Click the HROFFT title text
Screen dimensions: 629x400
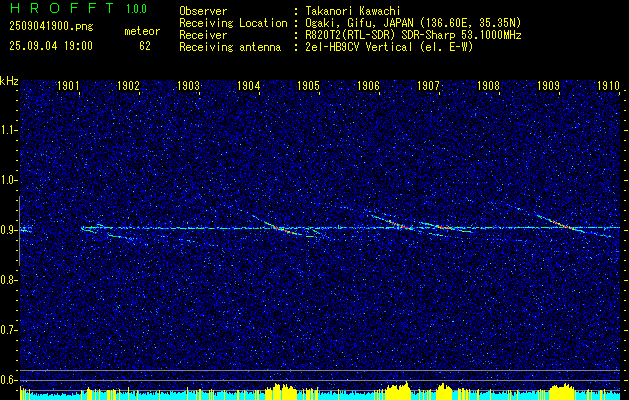click(62, 8)
